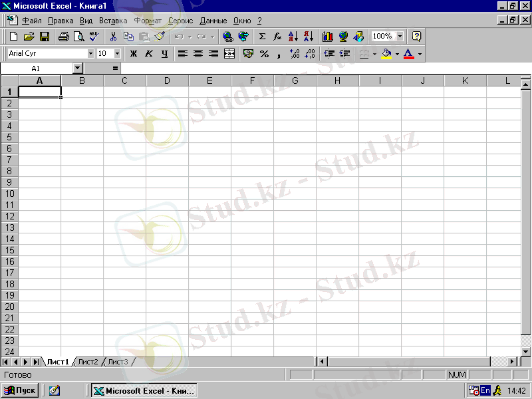This screenshot has height=399, width=532.
Task: Sort descending Я to A
Action: coord(309,37)
